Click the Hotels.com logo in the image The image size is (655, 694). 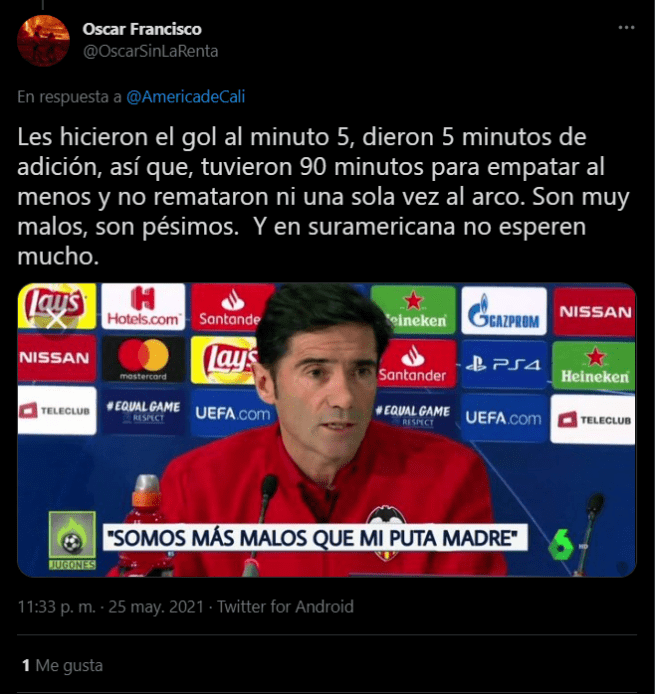click(143, 306)
